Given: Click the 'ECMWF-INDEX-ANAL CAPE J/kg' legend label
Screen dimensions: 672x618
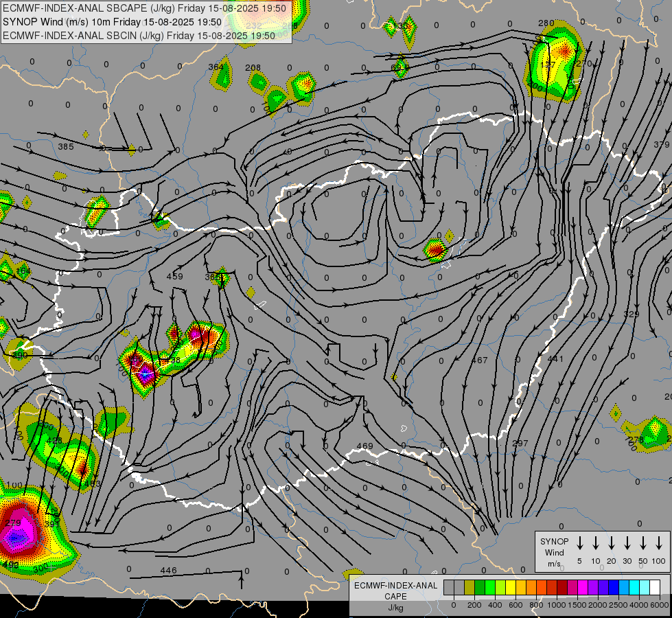Looking at the screenshot, I should point(395,596).
